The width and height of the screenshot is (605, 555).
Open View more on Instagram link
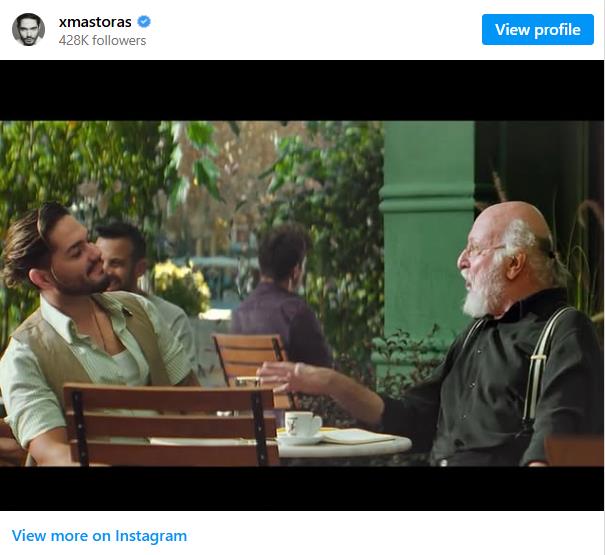[99, 535]
